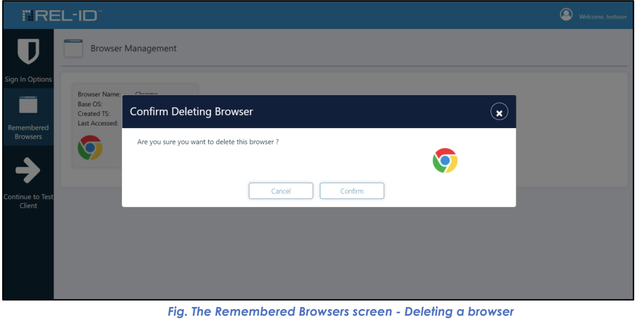Click the delete confirmation question text
This screenshot has height=327, width=644.
point(208,141)
